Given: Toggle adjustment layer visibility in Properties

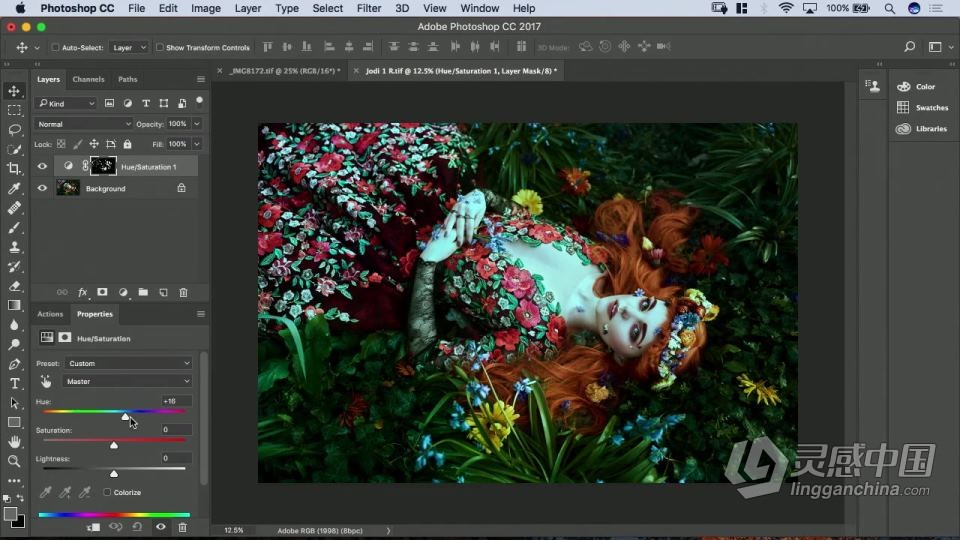Looking at the screenshot, I should (160, 527).
